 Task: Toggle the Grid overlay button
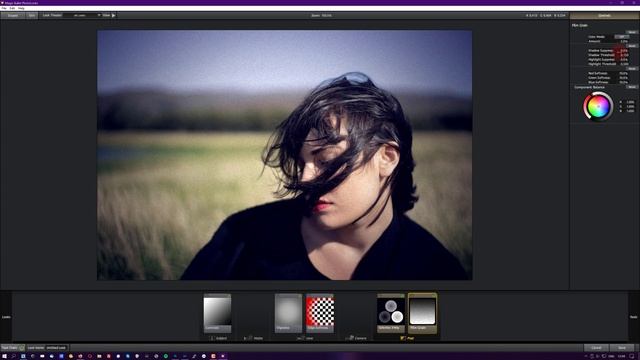[x=32, y=16]
